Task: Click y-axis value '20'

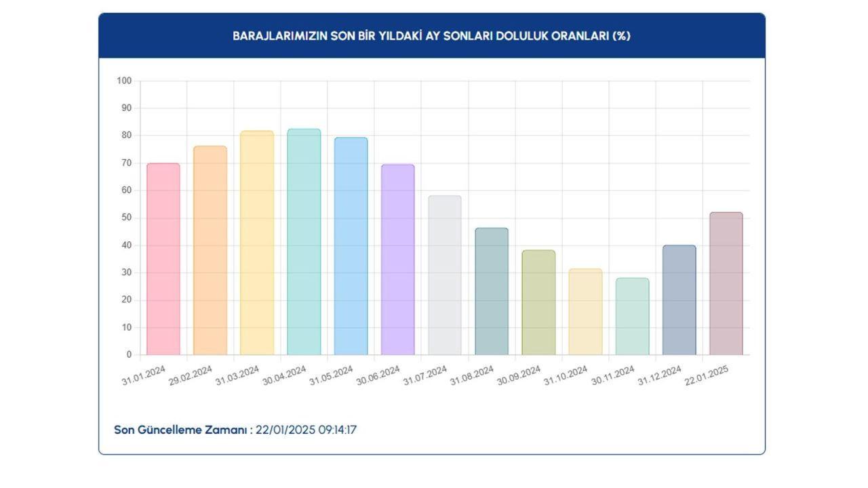Action: point(127,300)
